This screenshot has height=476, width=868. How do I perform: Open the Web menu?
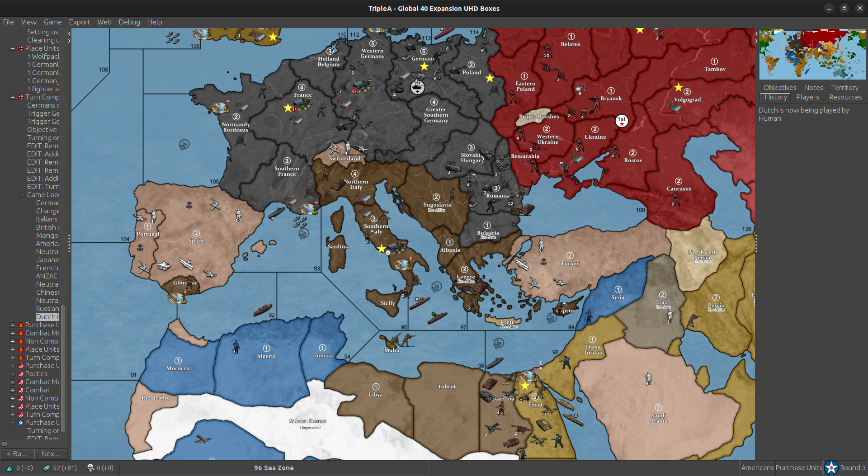pos(104,22)
